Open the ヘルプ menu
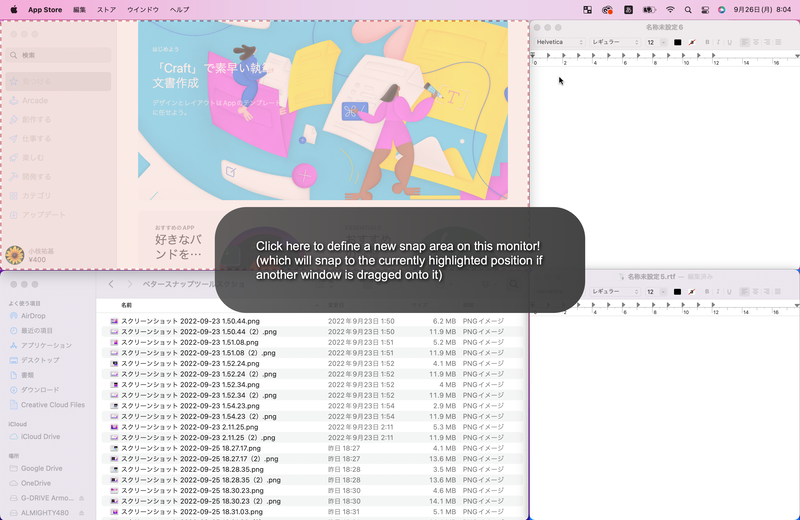The image size is (800, 520). tap(179, 10)
